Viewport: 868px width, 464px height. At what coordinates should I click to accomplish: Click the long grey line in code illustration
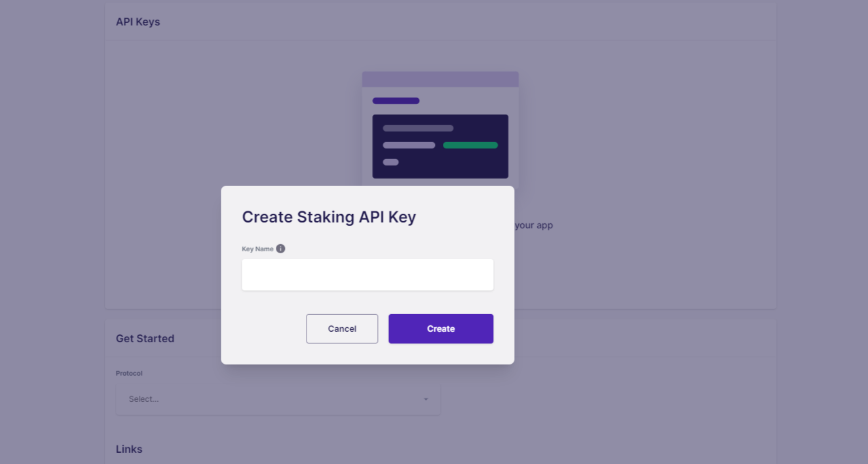[x=418, y=128]
